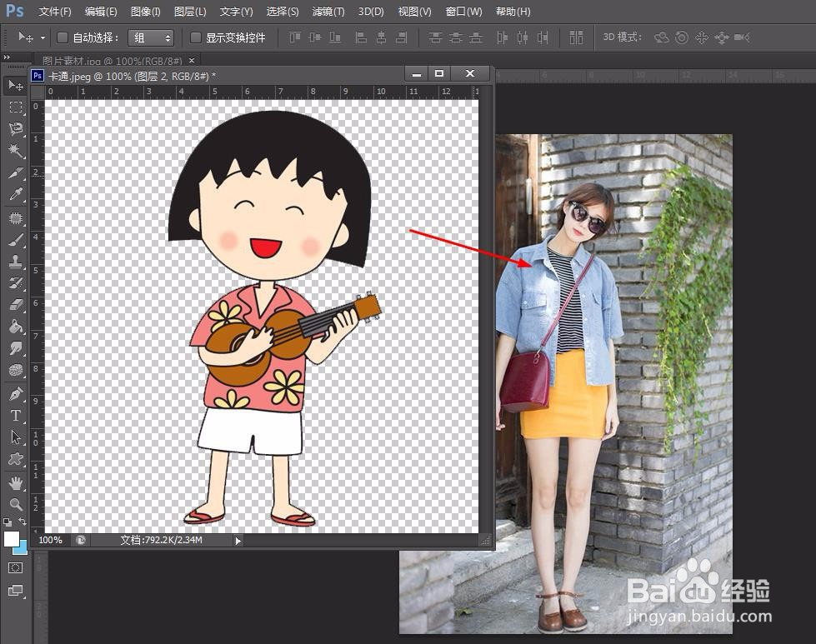Enable 显示变换控件 checkbox
The width and height of the screenshot is (816, 644).
pos(196,37)
